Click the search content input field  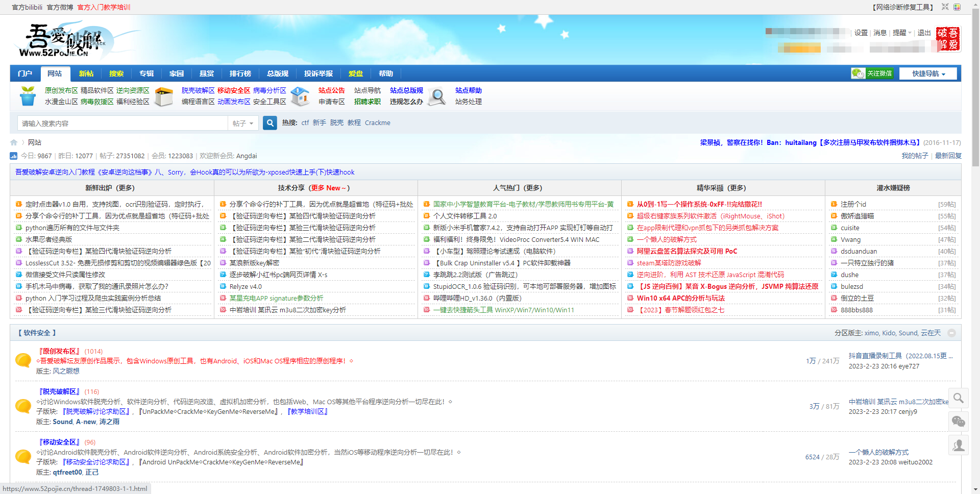click(122, 123)
